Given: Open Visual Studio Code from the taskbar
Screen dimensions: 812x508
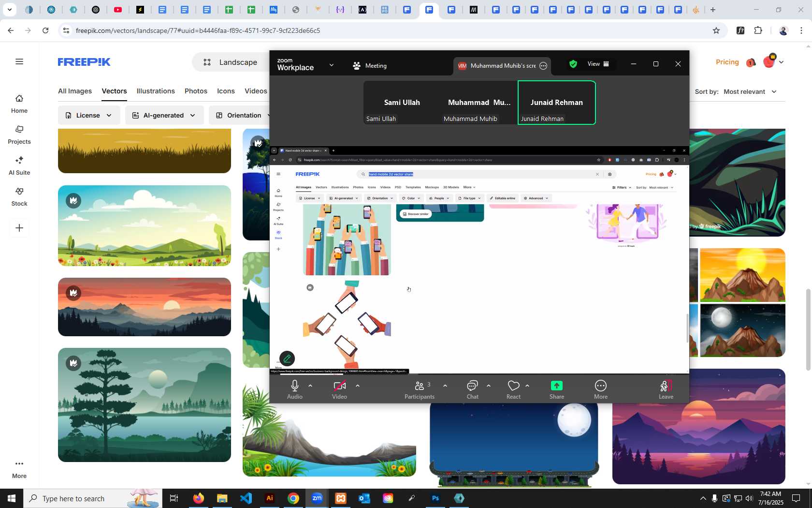Looking at the screenshot, I should (x=246, y=498).
